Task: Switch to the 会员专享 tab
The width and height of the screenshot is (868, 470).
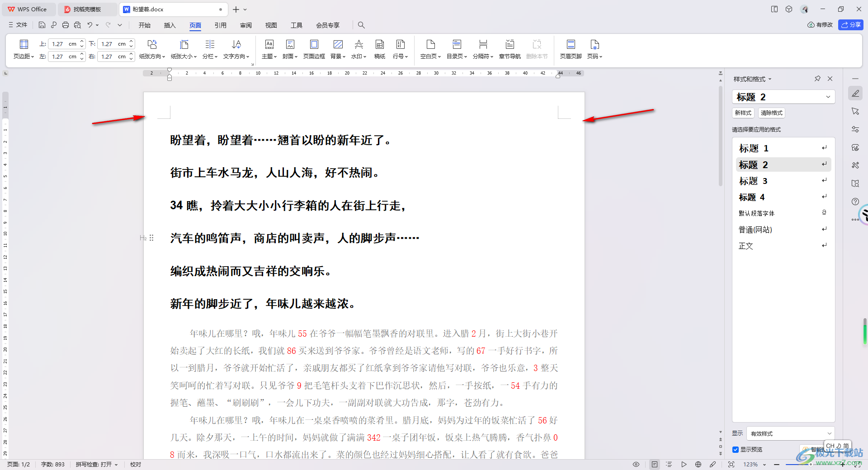Action: click(328, 25)
